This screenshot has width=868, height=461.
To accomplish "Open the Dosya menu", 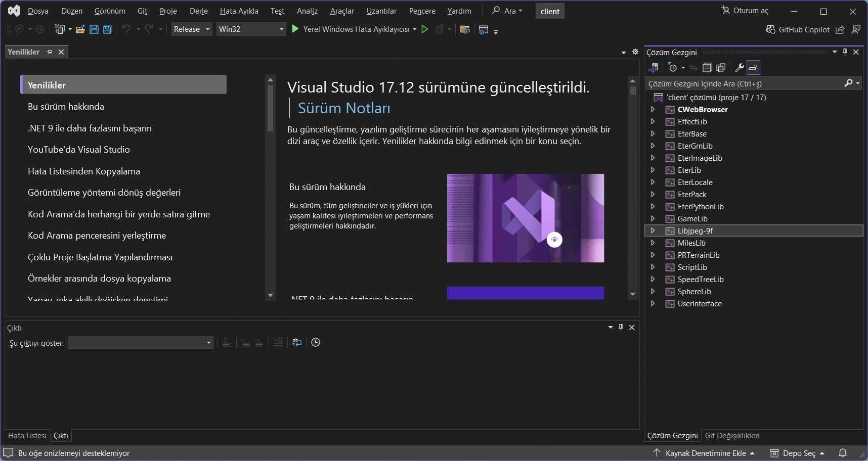I will click(x=38, y=11).
